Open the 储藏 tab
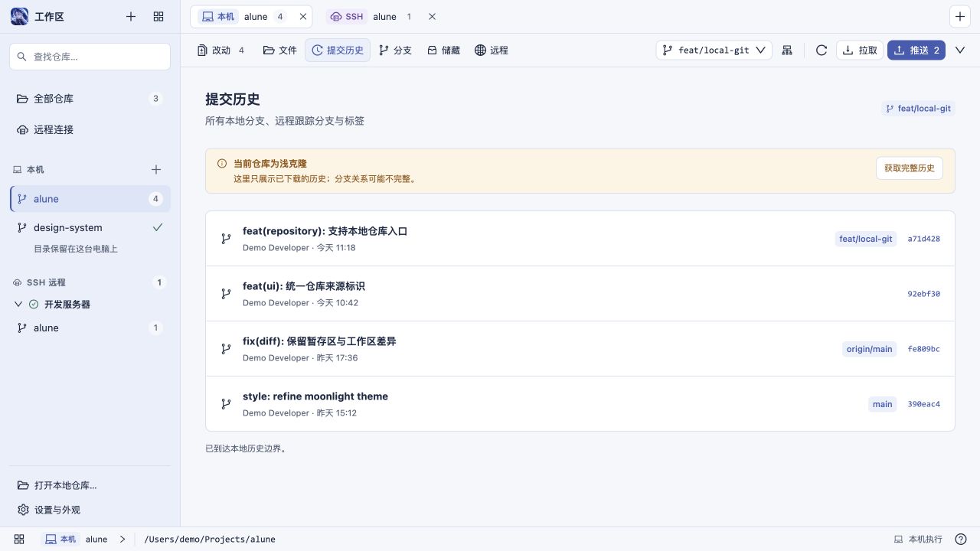This screenshot has height=551, width=980. [x=443, y=50]
